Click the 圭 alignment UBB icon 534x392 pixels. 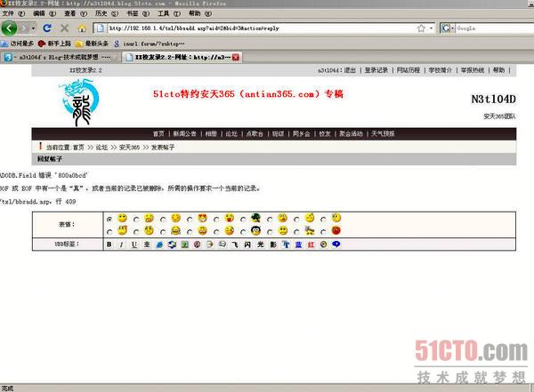click(147, 244)
